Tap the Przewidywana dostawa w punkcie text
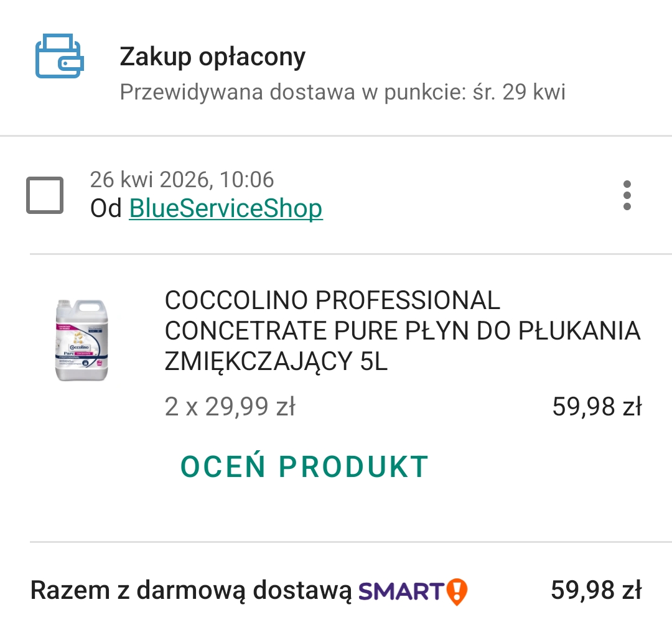Screen dimensions: 672x625 (292, 92)
